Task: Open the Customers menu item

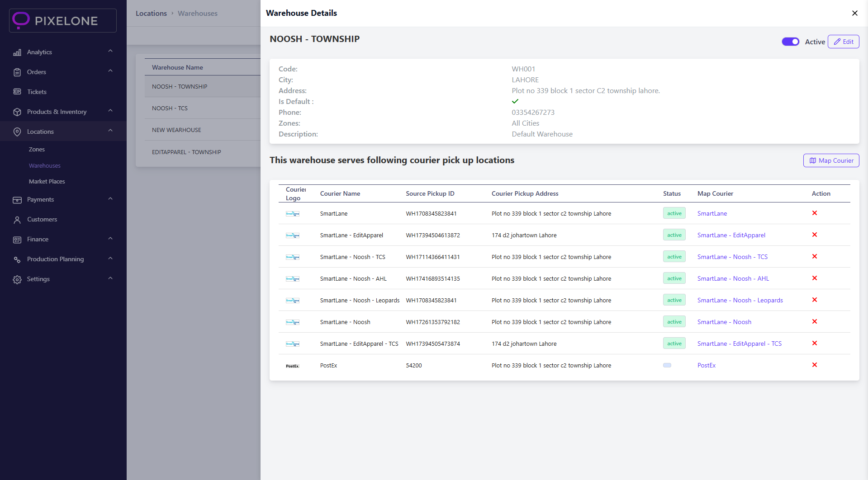Action: tap(42, 219)
